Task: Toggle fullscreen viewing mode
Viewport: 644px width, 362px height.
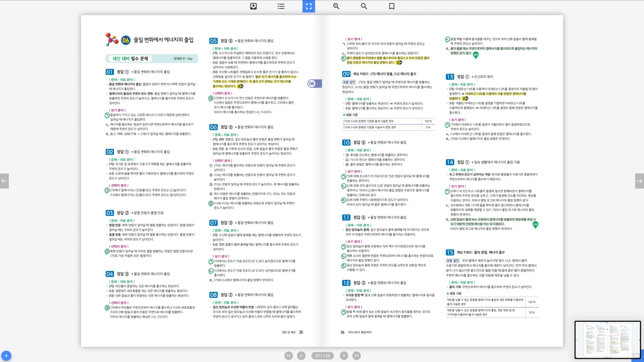Action: 308,6
